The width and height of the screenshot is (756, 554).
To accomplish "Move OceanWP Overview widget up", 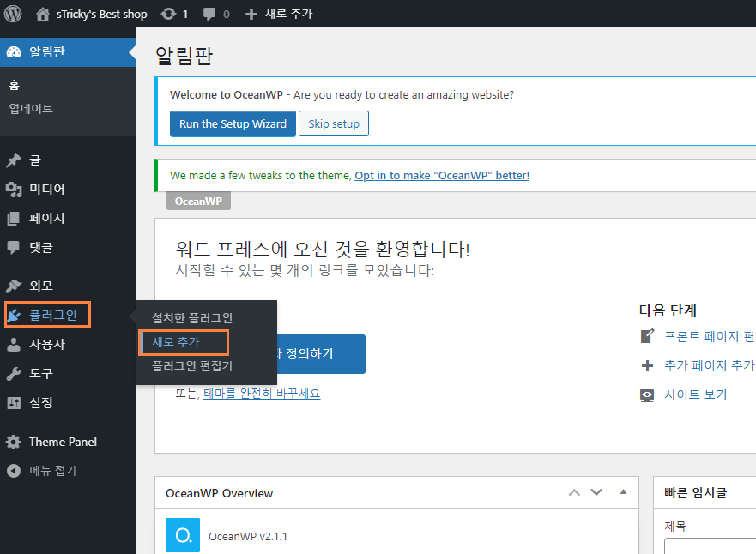I will 574,492.
